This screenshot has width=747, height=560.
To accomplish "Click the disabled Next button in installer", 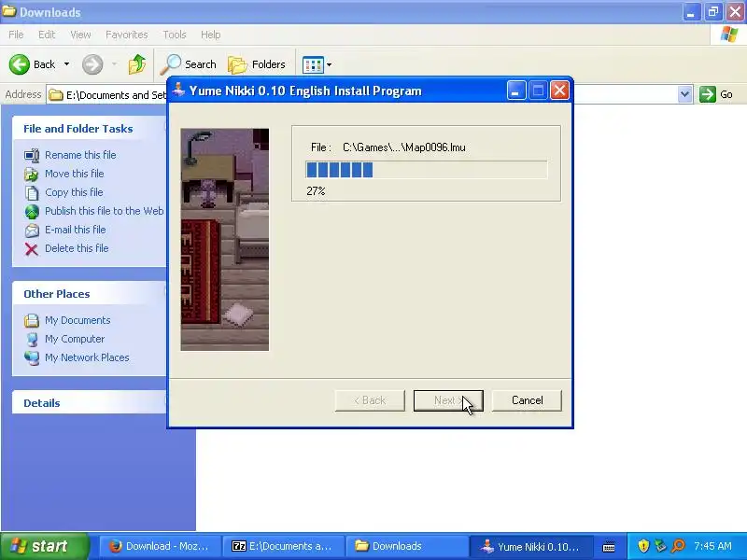I will click(x=448, y=400).
